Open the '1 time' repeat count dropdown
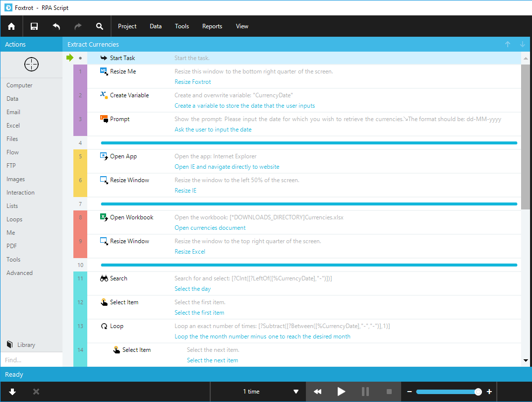 point(258,391)
